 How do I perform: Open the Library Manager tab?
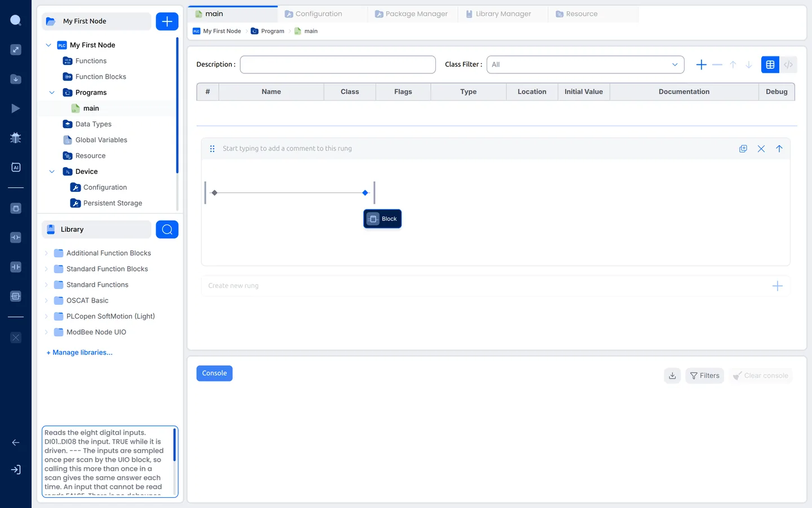[x=502, y=14]
